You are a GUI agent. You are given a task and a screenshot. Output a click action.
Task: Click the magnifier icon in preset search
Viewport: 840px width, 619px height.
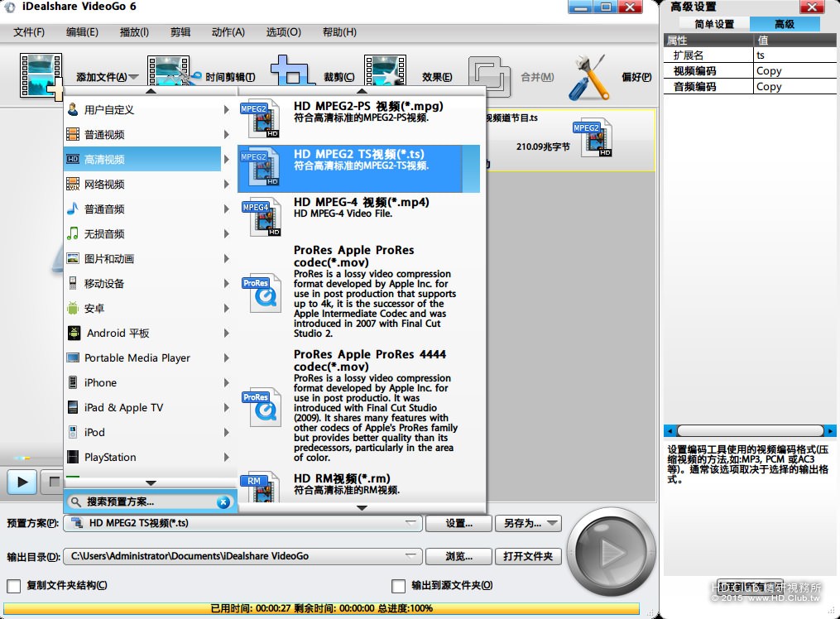pos(76,501)
